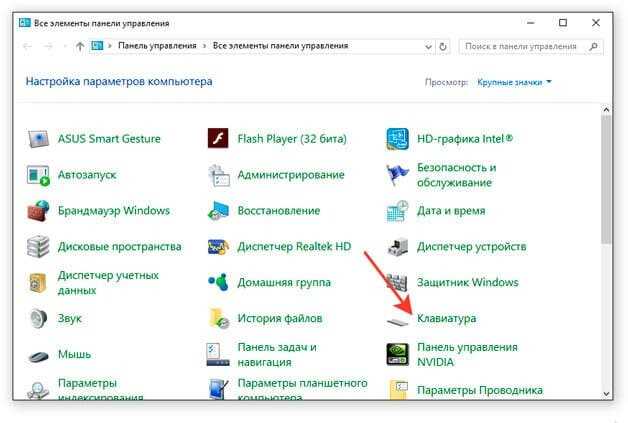Click the Back navigation arrow
The width and height of the screenshot is (628, 423).
pos(27,46)
